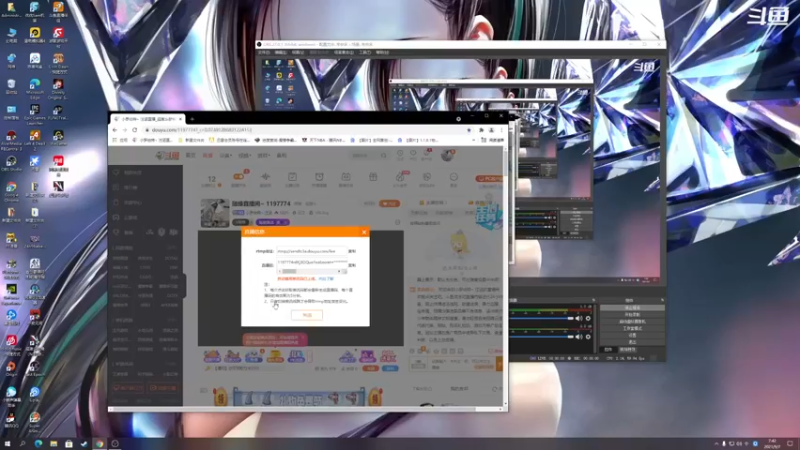Viewport: 800px width, 450px height.
Task: Open Recycle Bin desktop icon
Action: click(11, 86)
